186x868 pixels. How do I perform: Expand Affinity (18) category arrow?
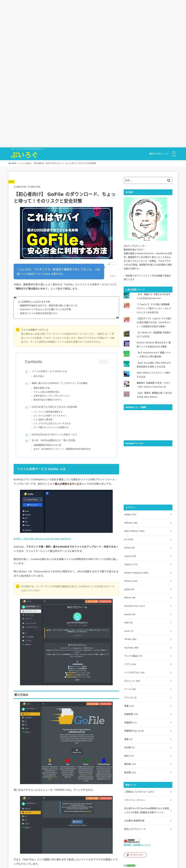point(171,523)
